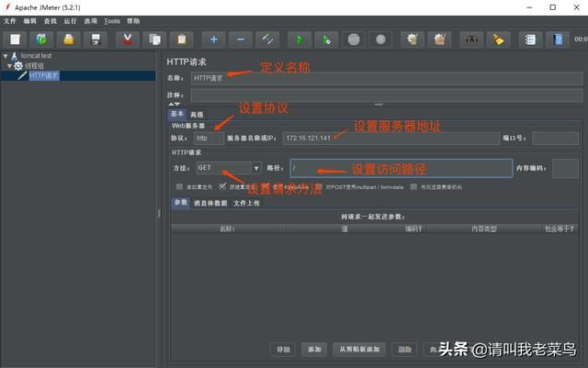Click the 包含等于? column header
This screenshot has width=588, height=368.
(x=560, y=229)
